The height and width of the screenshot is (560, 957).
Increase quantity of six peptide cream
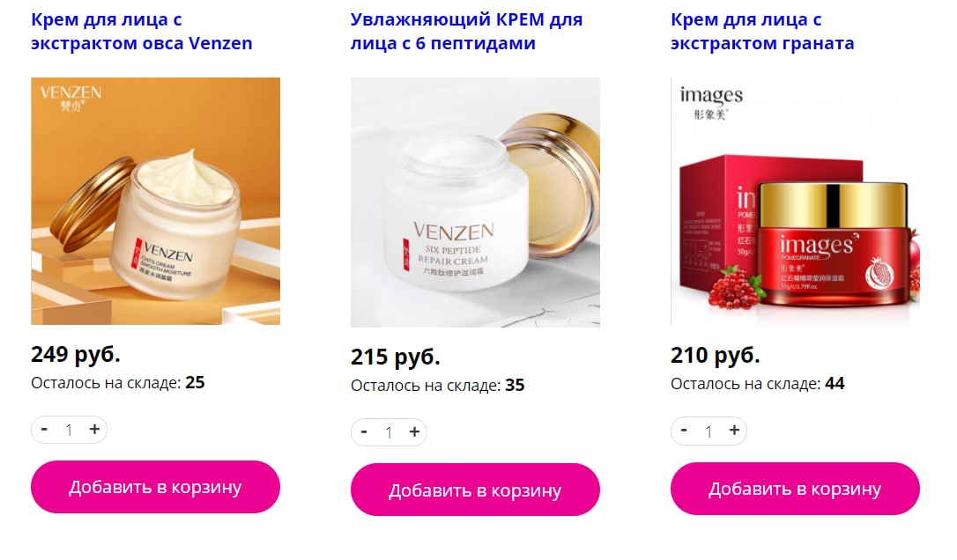click(414, 432)
